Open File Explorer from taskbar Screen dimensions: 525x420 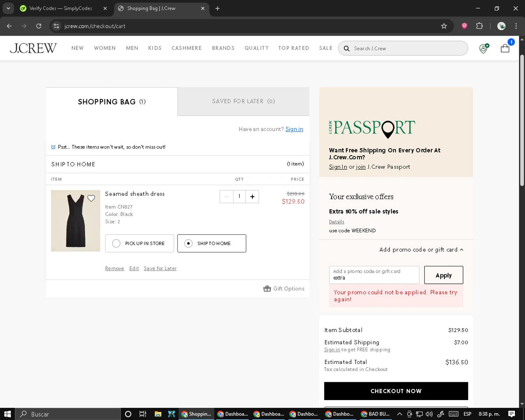(158, 414)
